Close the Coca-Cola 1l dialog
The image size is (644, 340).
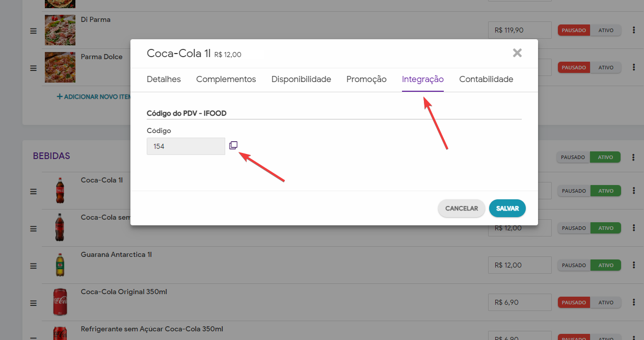pyautogui.click(x=517, y=53)
